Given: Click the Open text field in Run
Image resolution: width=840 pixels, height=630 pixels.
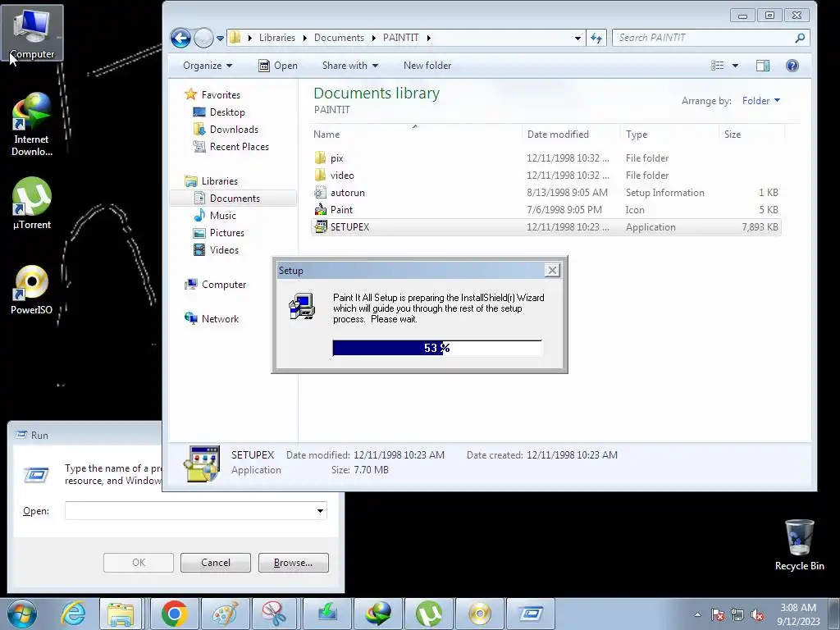Looking at the screenshot, I should pos(189,510).
